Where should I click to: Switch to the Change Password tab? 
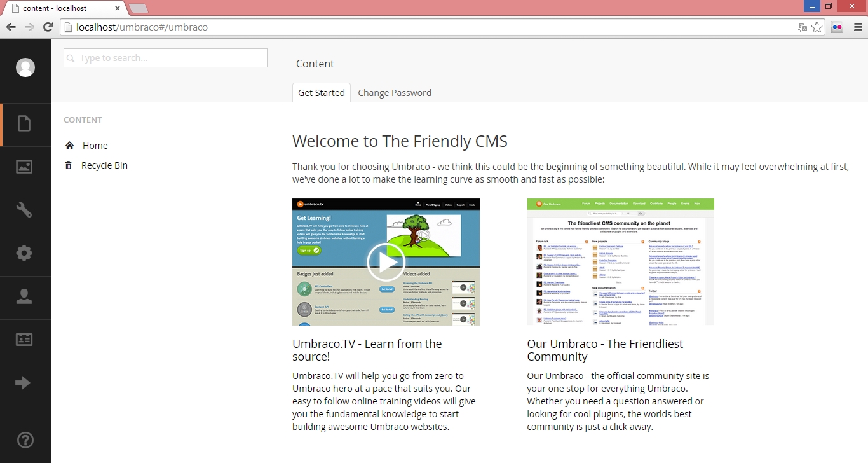[x=395, y=93]
